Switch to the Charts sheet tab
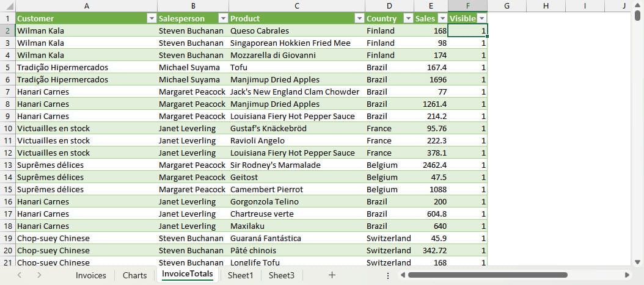This screenshot has width=644, height=285. pos(134,275)
